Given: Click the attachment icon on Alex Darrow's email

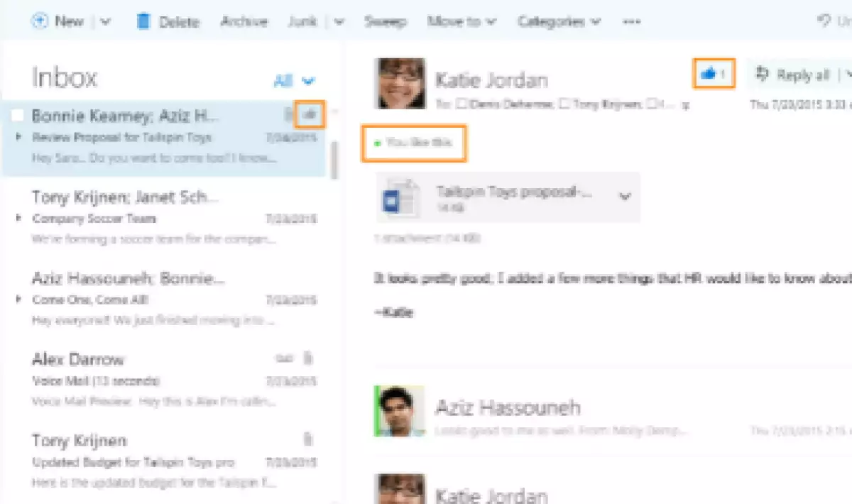Looking at the screenshot, I should point(308,358).
